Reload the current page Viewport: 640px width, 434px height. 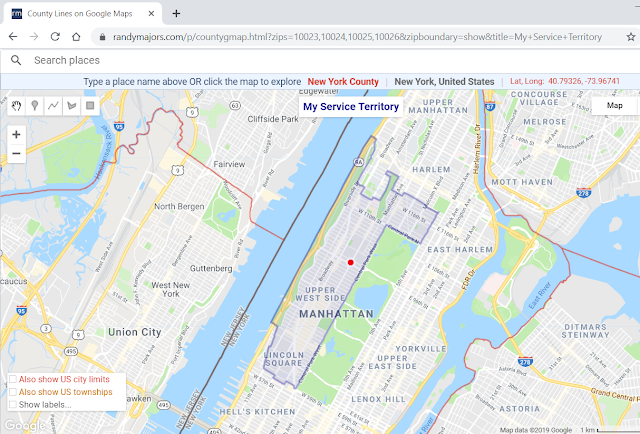(55, 37)
